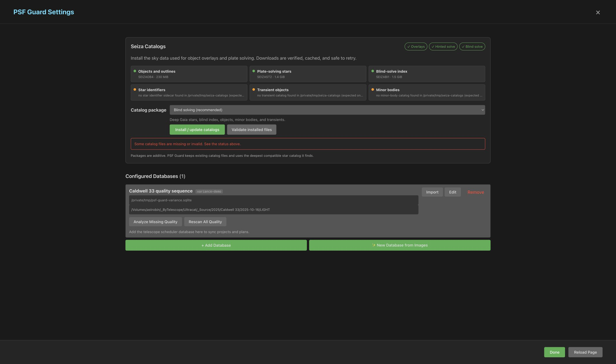Viewport: 616px width, 364px height.
Task: Select the psf-guard-variance.sqlite path field
Action: tap(274, 200)
